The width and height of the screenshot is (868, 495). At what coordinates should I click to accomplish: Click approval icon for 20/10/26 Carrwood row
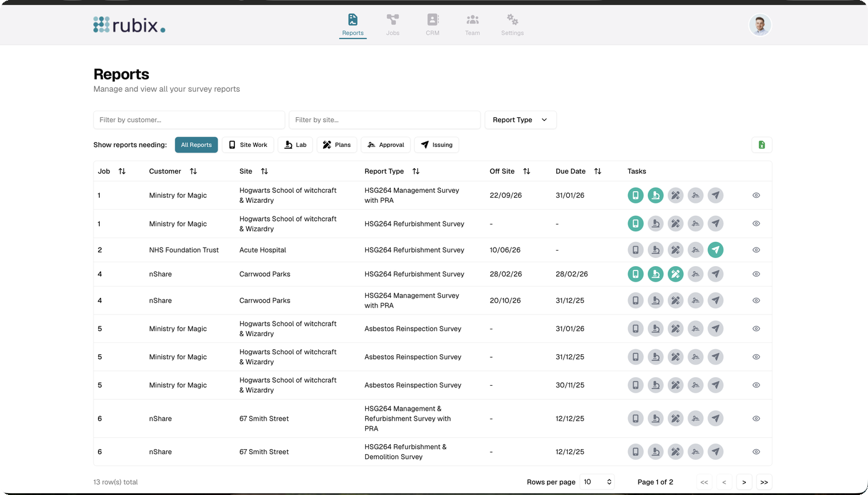696,300
